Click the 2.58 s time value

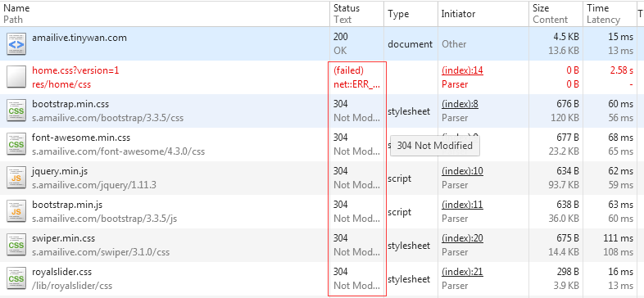620,70
